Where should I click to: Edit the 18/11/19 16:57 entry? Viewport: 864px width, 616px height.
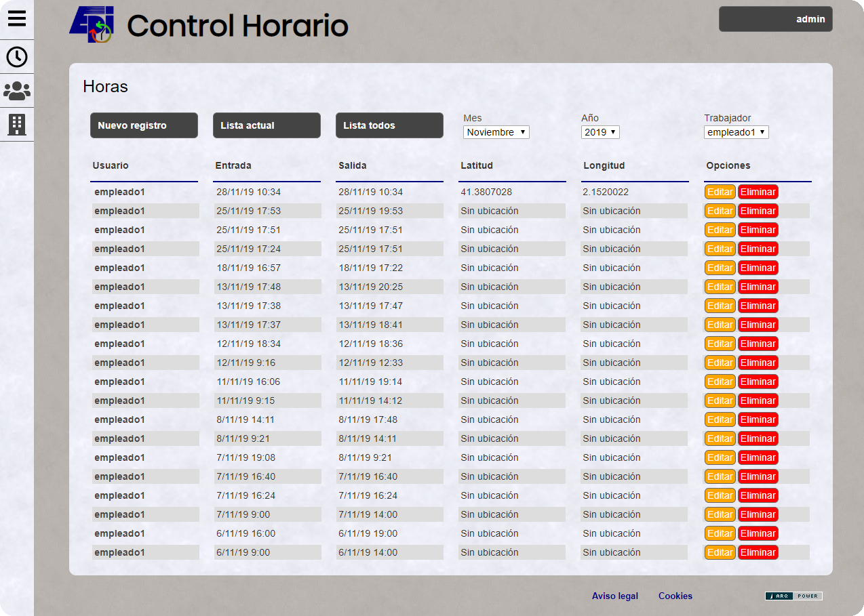[x=720, y=268]
